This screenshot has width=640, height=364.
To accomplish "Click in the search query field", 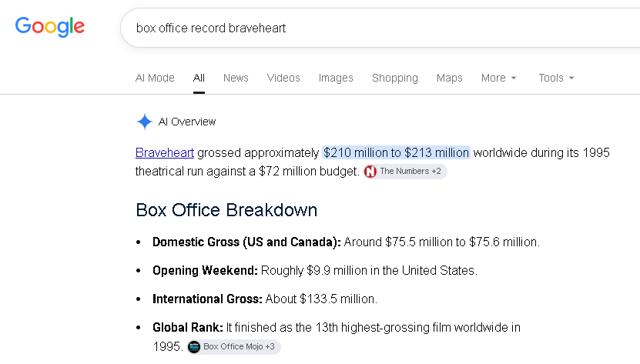I will [380, 28].
